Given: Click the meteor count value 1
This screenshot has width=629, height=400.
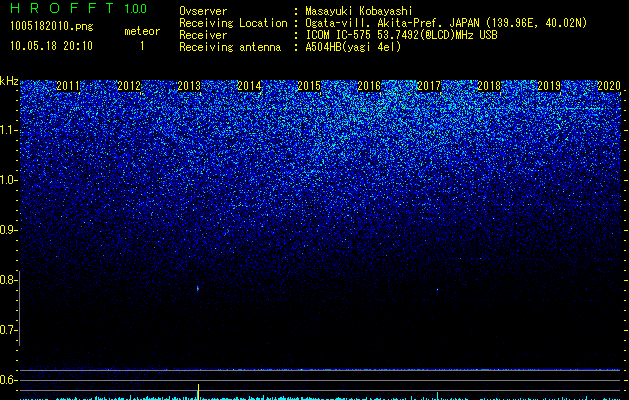Looking at the screenshot, I should coord(142,46).
